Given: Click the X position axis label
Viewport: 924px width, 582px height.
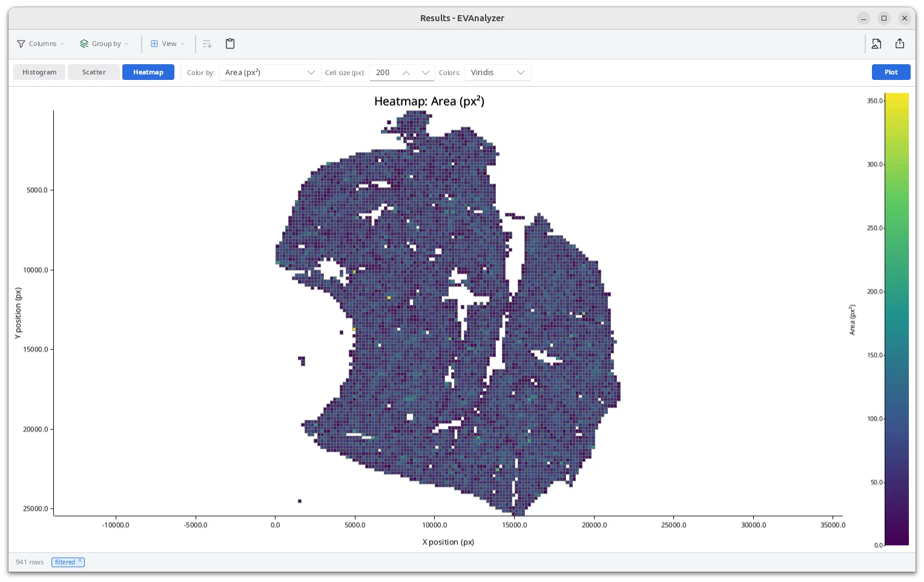Looking at the screenshot, I should pyautogui.click(x=448, y=542).
